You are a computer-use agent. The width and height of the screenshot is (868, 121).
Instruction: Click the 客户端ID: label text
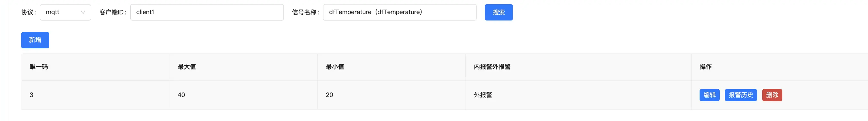click(113, 12)
